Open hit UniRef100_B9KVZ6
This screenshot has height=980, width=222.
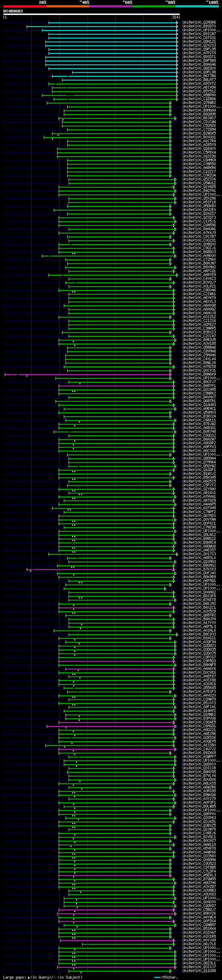tap(199, 913)
